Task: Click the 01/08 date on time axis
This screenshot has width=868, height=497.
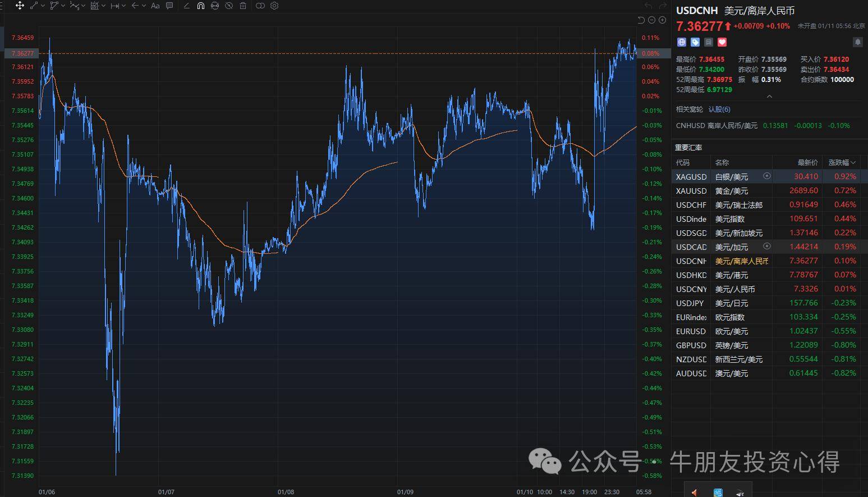Action: 286,492
